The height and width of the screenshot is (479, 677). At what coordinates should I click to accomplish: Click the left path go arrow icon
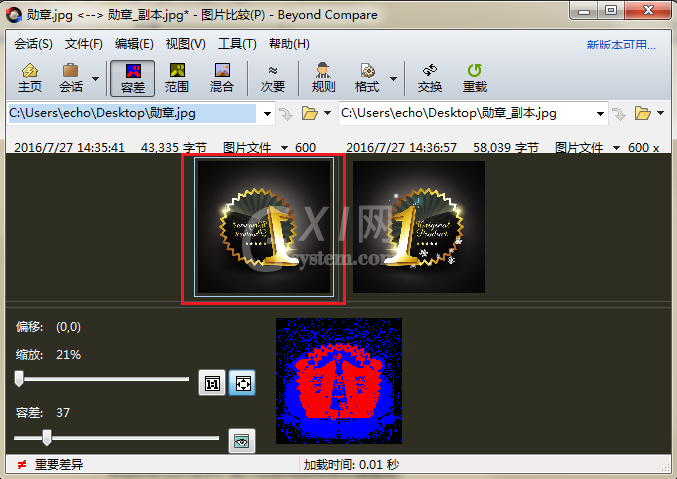click(x=285, y=114)
